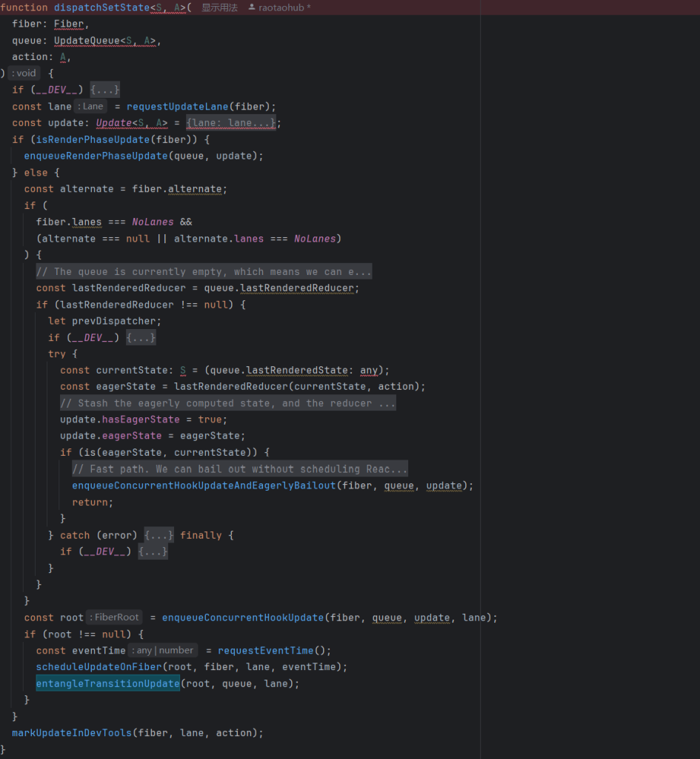Click the :Lane inlay type hint
Viewport: 700px width, 759px height.
coord(90,106)
